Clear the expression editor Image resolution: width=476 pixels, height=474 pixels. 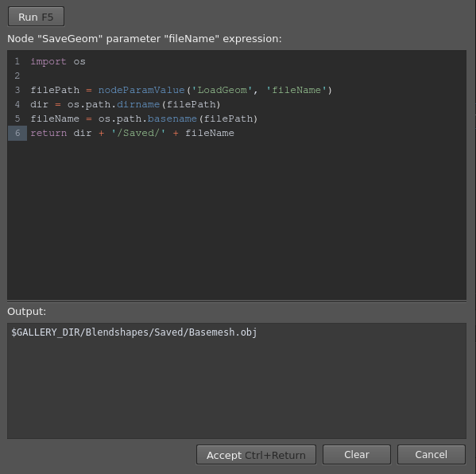(x=356, y=455)
